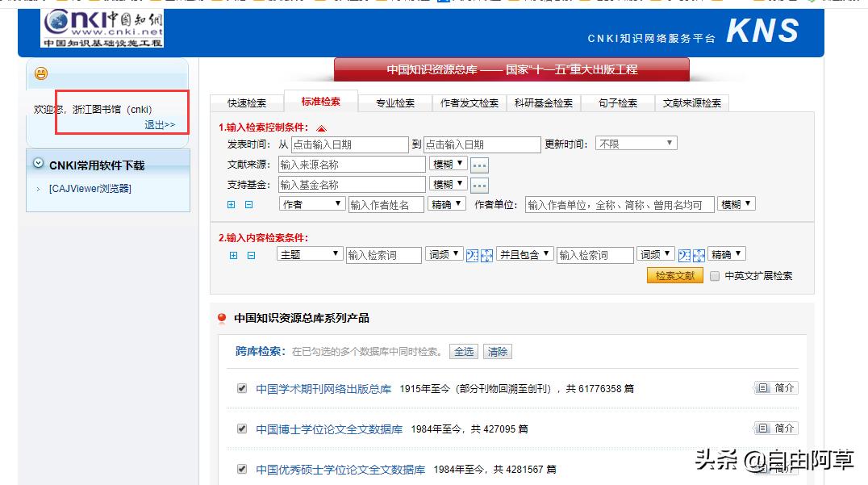Open 精确 dropdown in content conditions
Image resolution: width=868 pixels, height=485 pixels.
pyautogui.click(x=728, y=254)
